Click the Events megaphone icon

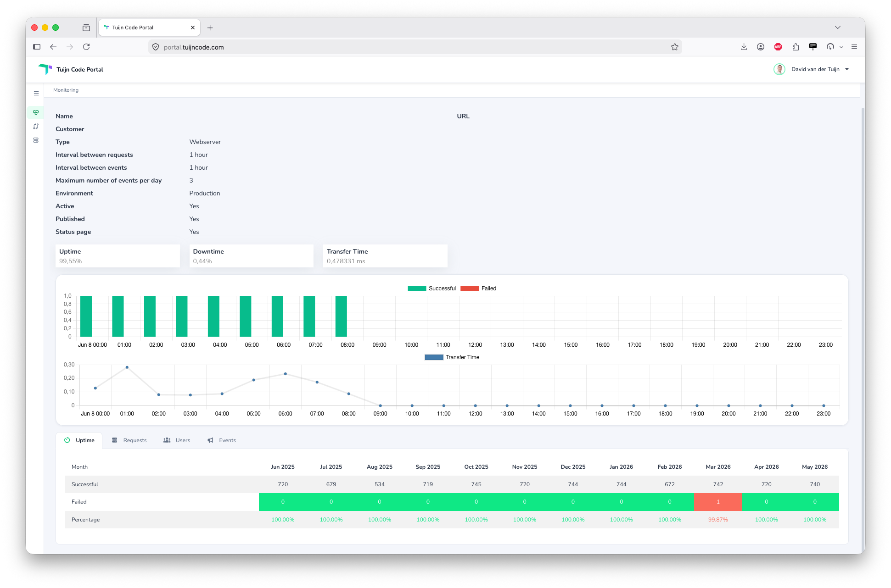210,440
